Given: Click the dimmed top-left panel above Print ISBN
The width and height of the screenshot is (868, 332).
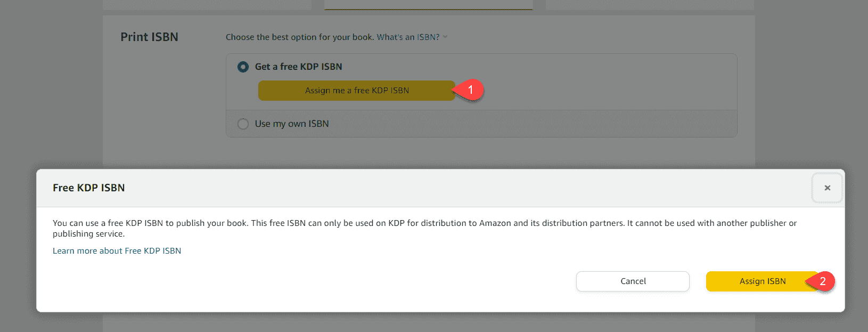Looking at the screenshot, I should point(207,5).
